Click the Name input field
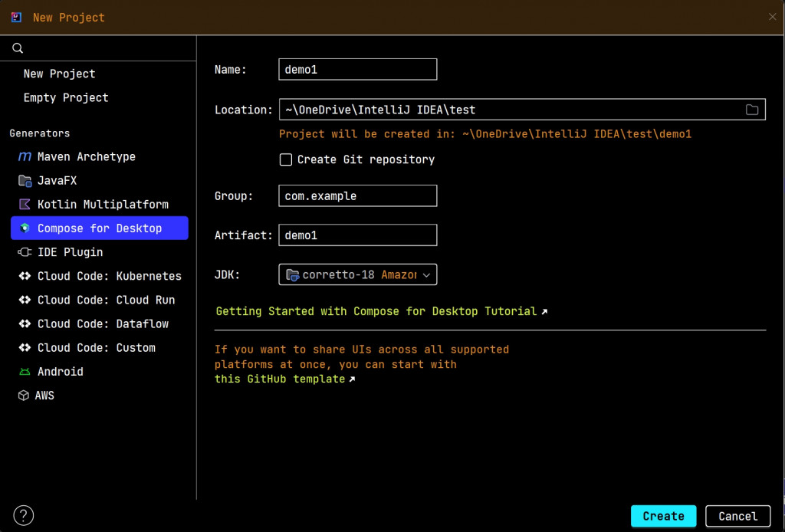 coord(357,70)
